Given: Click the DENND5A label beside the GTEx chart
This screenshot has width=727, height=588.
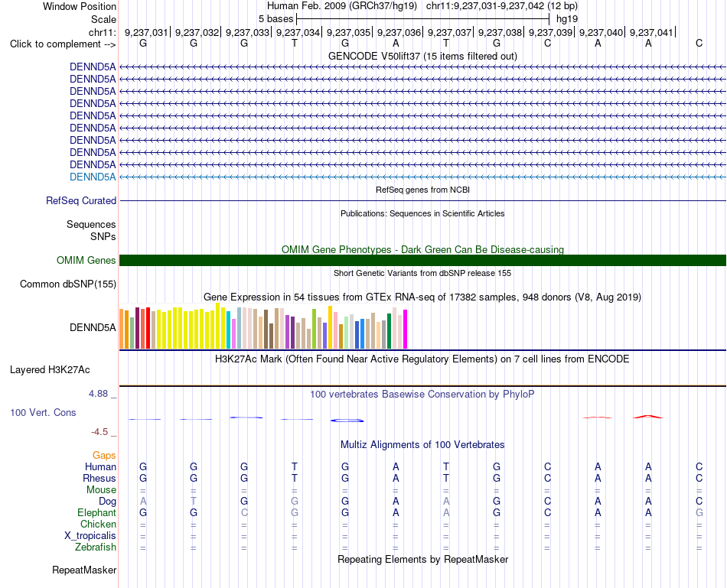Looking at the screenshot, I should click(x=93, y=327).
